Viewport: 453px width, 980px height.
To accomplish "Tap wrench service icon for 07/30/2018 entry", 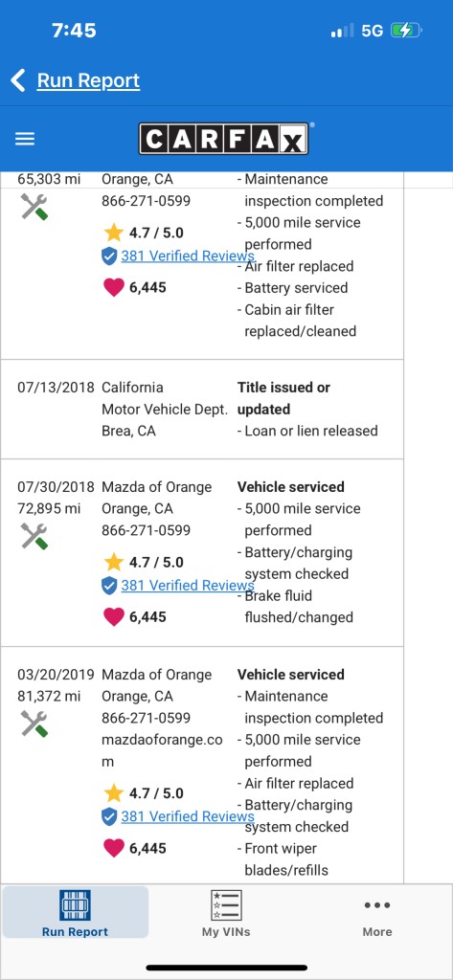I will [x=34, y=536].
